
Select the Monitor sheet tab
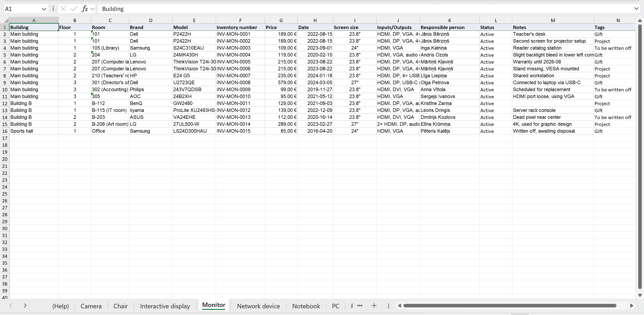pos(214,305)
